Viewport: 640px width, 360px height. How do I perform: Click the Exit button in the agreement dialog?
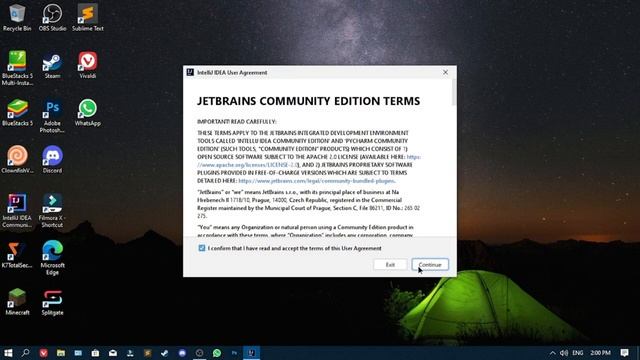[390, 264]
